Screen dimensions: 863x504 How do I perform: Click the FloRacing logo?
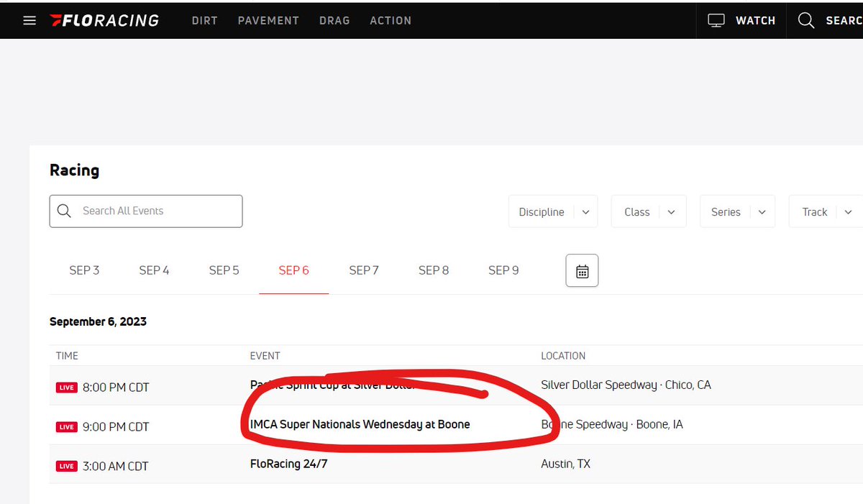[x=105, y=20]
